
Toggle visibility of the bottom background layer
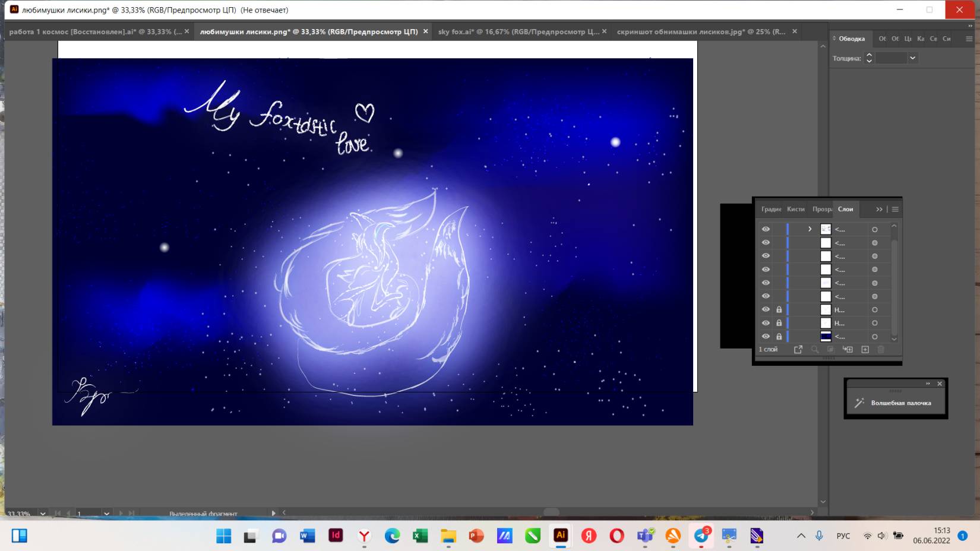[766, 337]
